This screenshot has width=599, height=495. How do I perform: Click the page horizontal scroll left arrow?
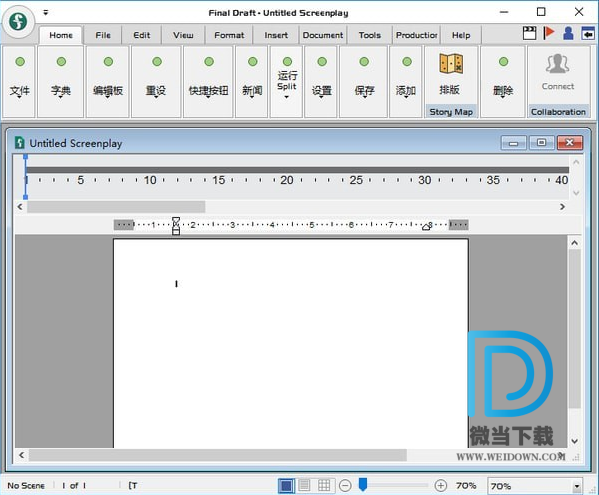pos(21,455)
